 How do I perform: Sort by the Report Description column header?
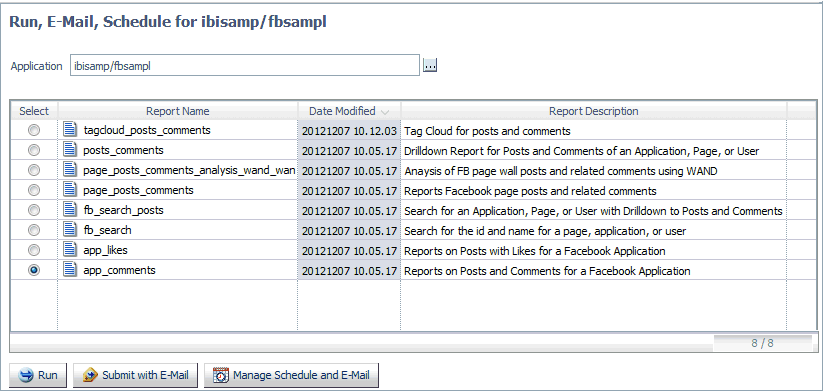coord(594,111)
